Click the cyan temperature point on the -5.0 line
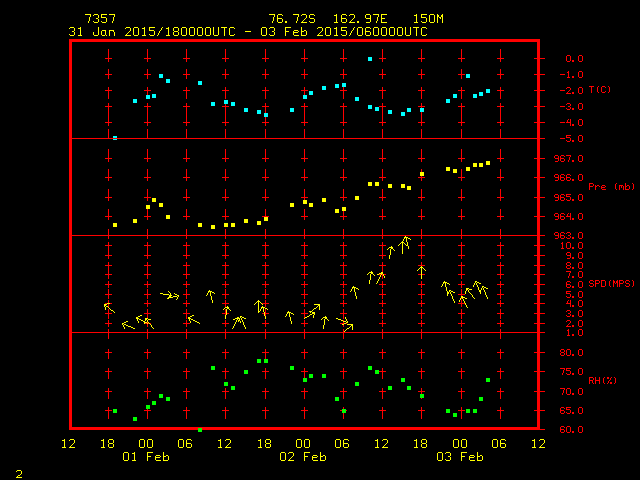Image resolution: width=640 pixels, height=480 pixels. [x=115, y=137]
